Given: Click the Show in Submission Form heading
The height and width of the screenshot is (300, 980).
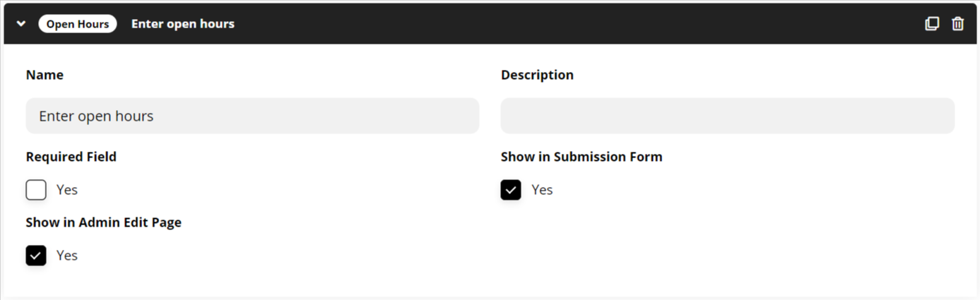Looking at the screenshot, I should pos(581,157).
